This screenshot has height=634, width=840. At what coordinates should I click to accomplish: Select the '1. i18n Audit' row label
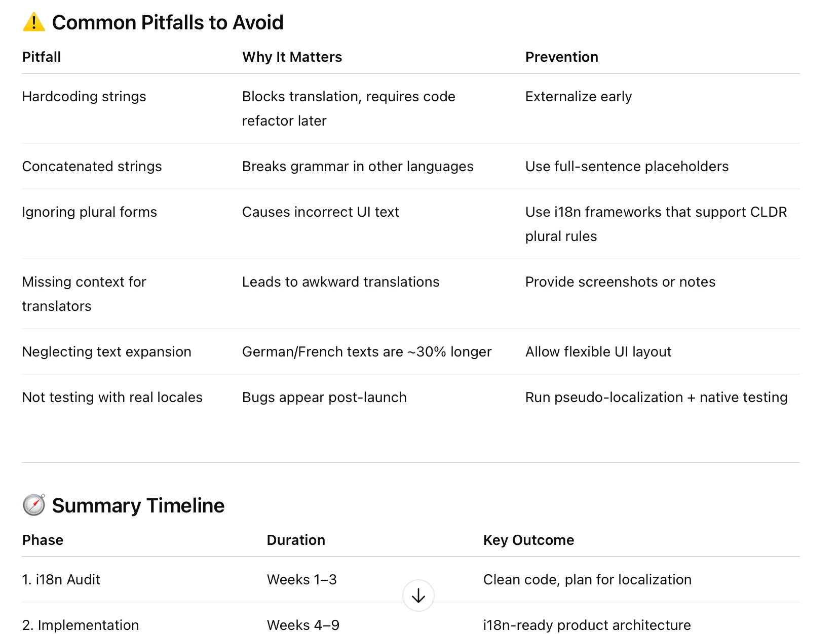point(61,579)
